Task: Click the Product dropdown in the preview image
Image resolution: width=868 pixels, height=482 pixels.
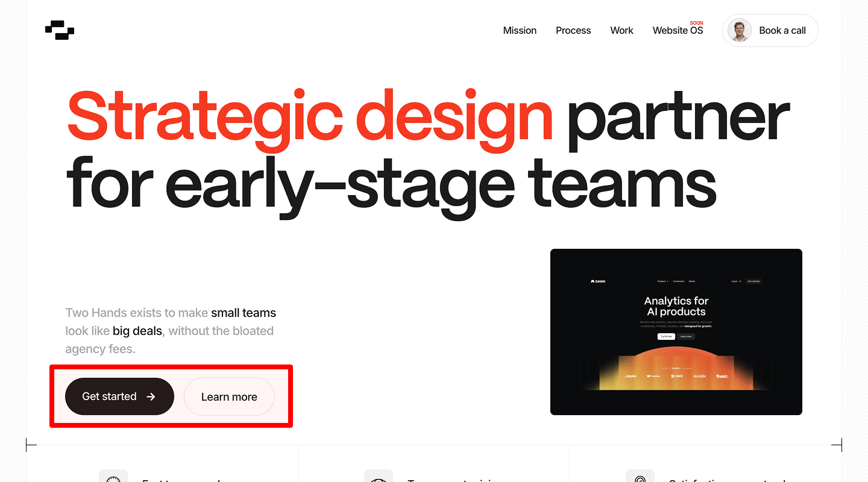Action: pyautogui.click(x=662, y=281)
